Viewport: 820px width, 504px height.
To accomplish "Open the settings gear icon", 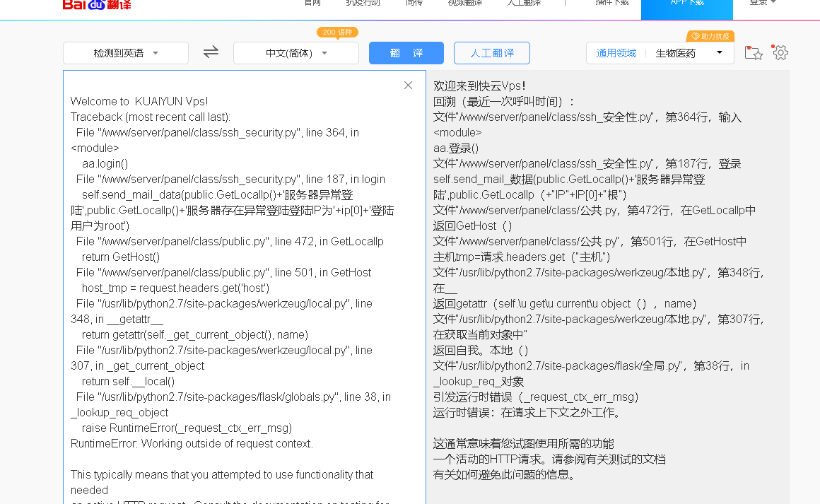I will tap(780, 52).
